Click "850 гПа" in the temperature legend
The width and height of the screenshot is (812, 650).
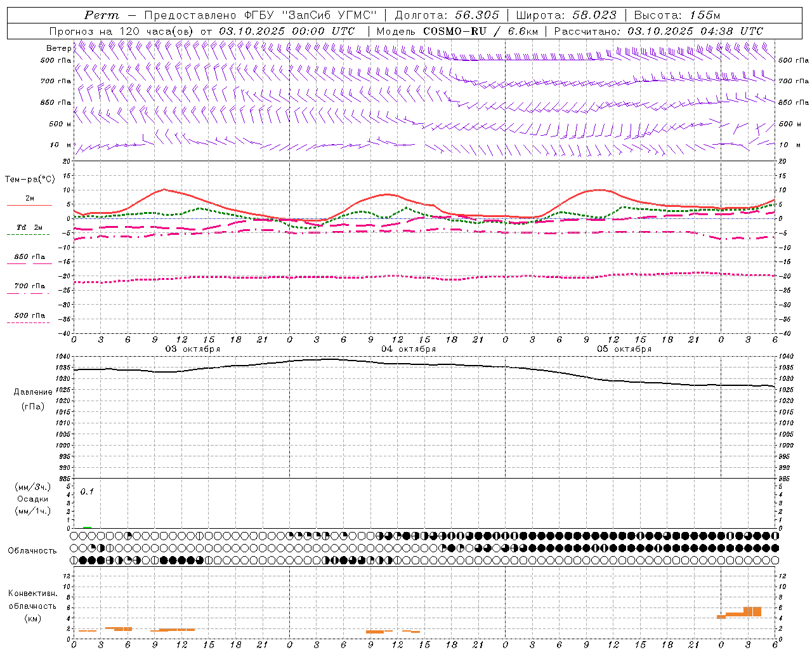pos(30,257)
